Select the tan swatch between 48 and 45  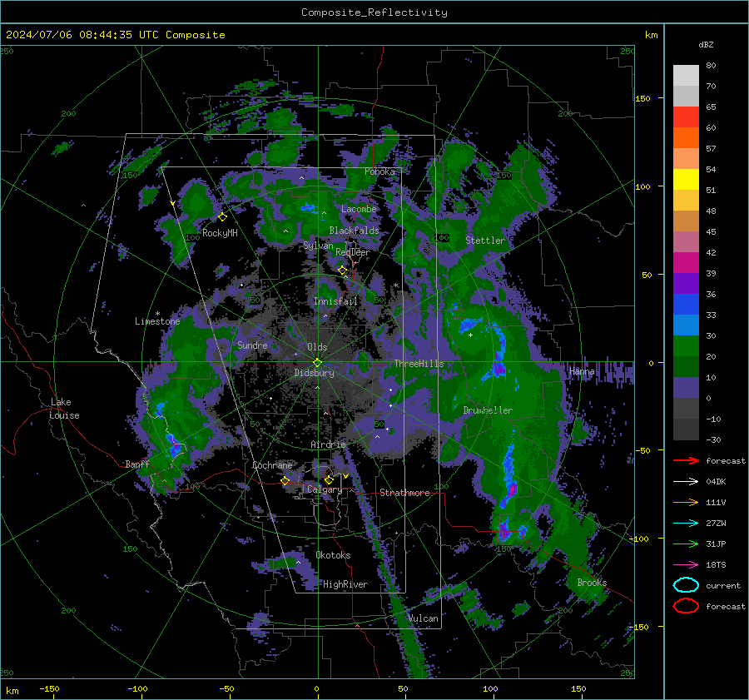click(686, 221)
